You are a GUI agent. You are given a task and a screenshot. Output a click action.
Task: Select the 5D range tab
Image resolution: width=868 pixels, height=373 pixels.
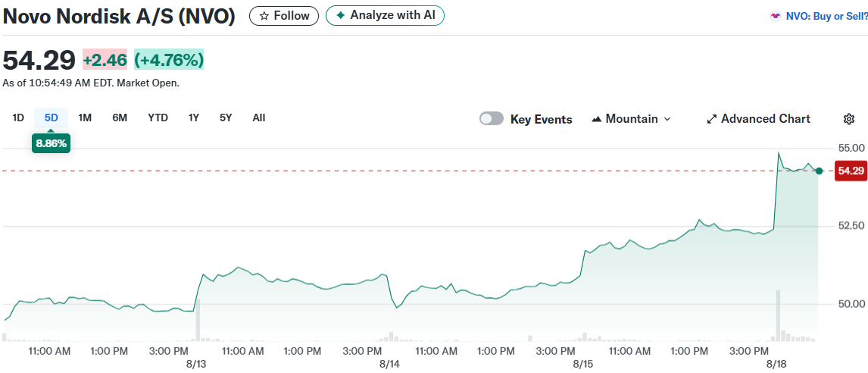coord(51,118)
